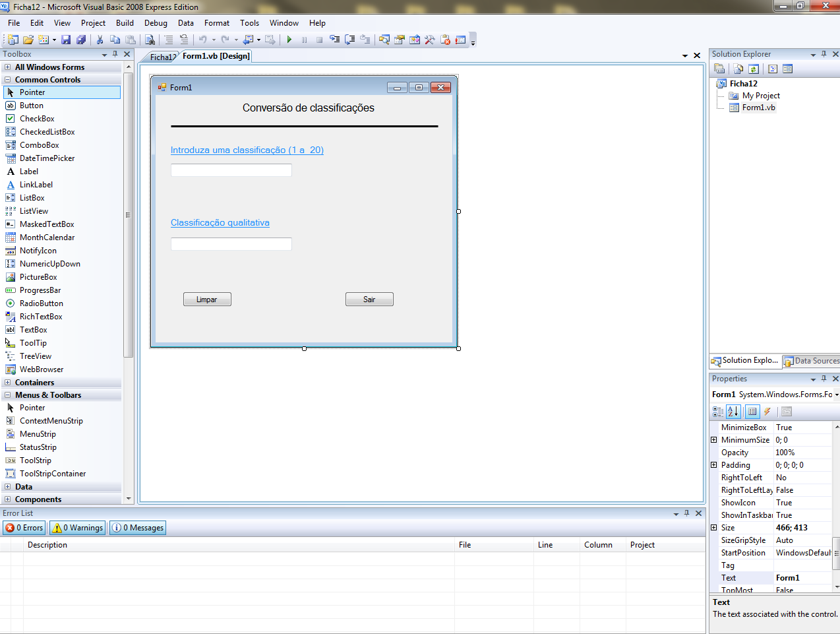Click the Step Over toolbar icon
Viewport: 840px width, 634px height.
(350, 40)
